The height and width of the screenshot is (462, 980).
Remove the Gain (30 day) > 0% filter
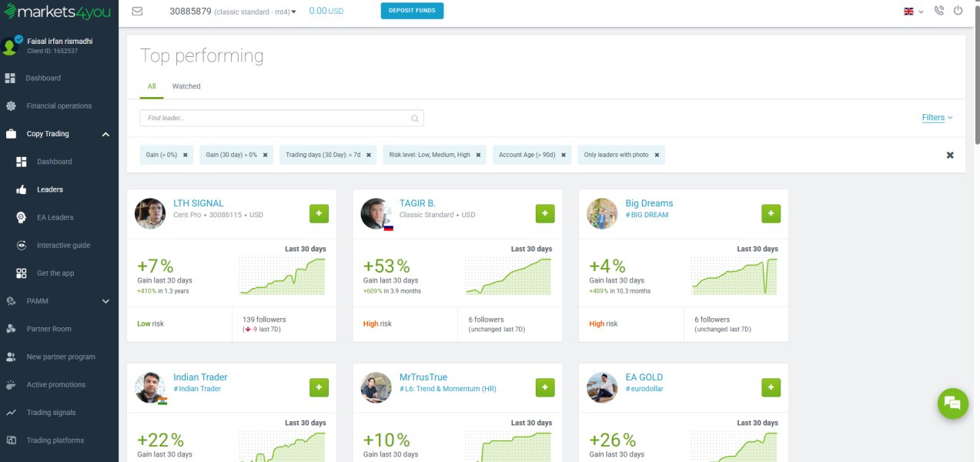(266, 155)
